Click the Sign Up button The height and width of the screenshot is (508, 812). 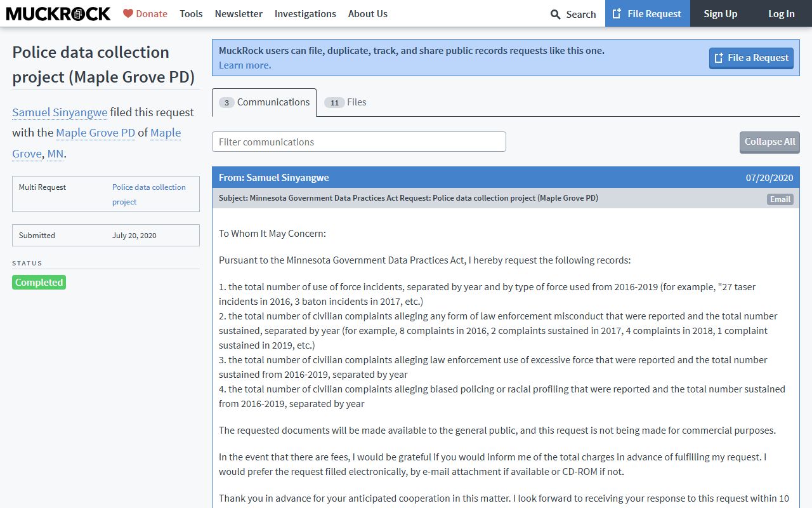click(x=721, y=13)
